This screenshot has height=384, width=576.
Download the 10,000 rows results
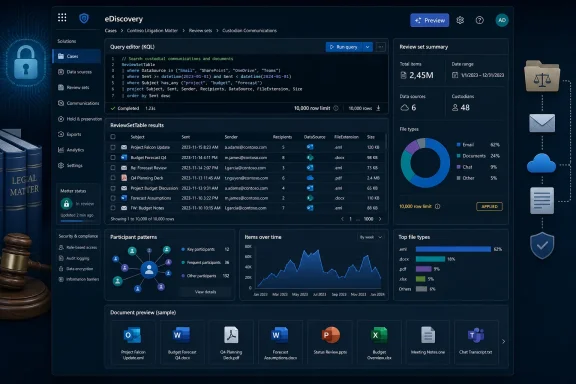point(378,108)
